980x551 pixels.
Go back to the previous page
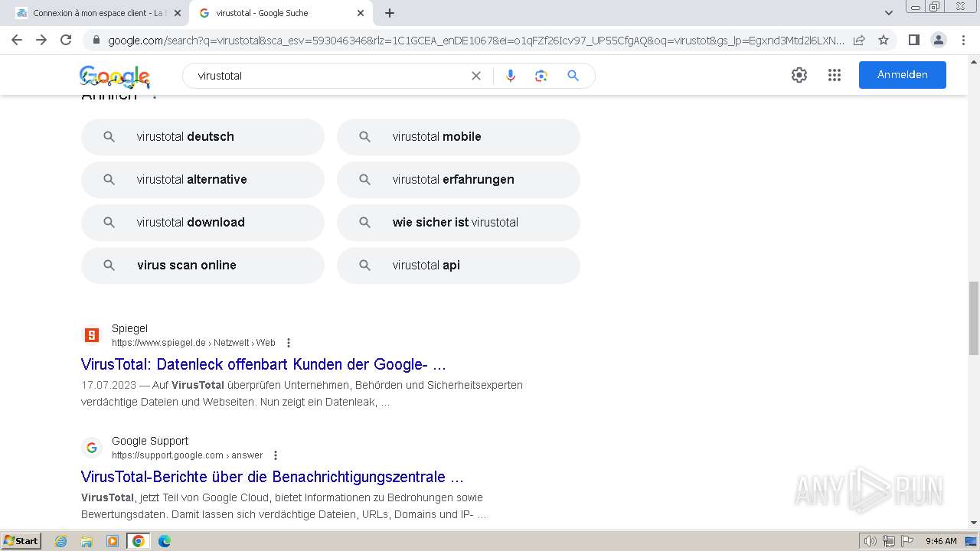pos(17,40)
